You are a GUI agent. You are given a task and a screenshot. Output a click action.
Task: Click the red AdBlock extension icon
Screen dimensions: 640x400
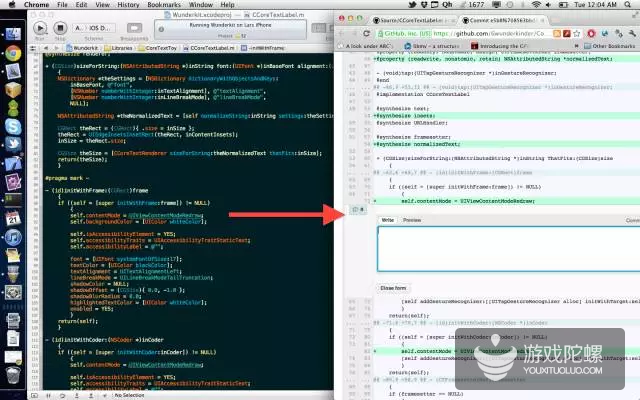pyautogui.click(x=591, y=33)
